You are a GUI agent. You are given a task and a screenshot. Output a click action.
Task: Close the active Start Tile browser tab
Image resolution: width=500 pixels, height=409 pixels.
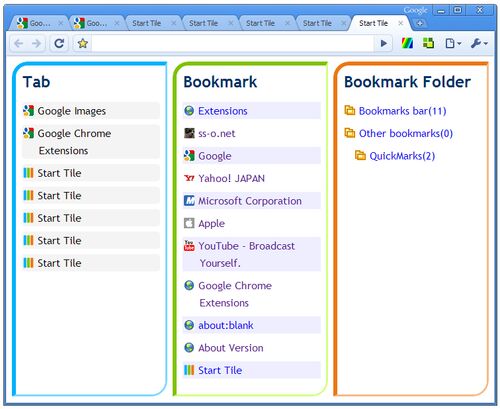coord(401,23)
